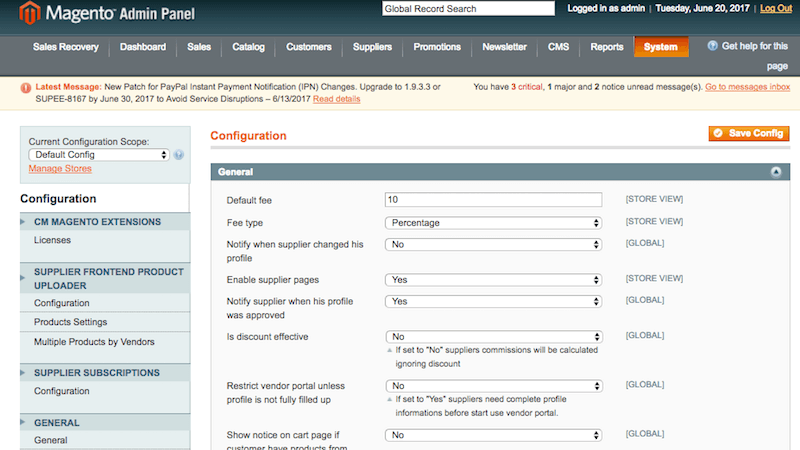Open the Manage Stores link
The image size is (800, 450).
pos(60,168)
